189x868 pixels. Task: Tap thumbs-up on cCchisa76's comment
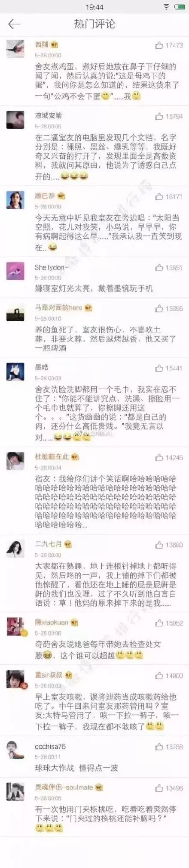[159, 747]
